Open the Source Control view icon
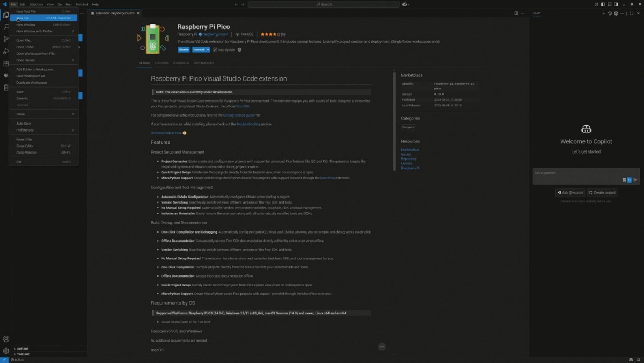644x363 pixels. 6,39
